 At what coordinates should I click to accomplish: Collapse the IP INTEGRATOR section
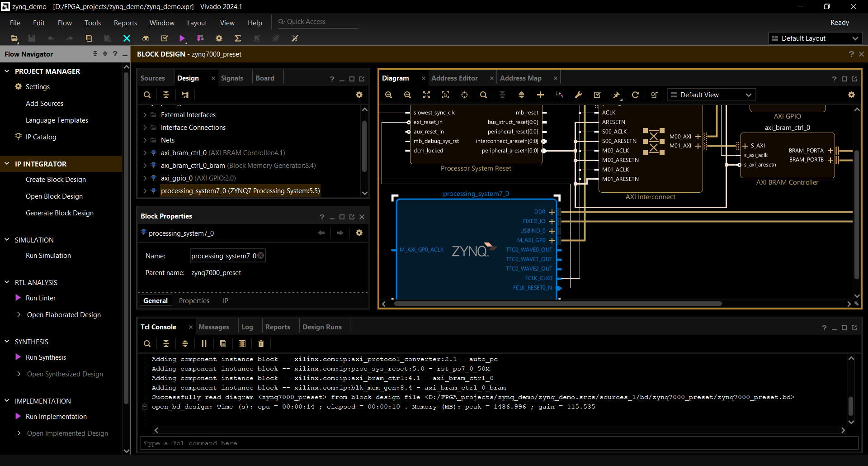(7, 164)
